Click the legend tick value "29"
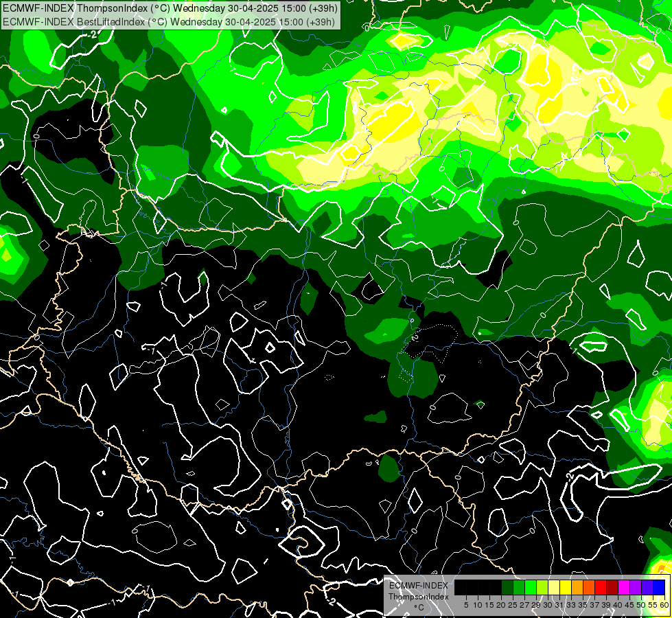The height and width of the screenshot is (618, 672). [x=536, y=605]
